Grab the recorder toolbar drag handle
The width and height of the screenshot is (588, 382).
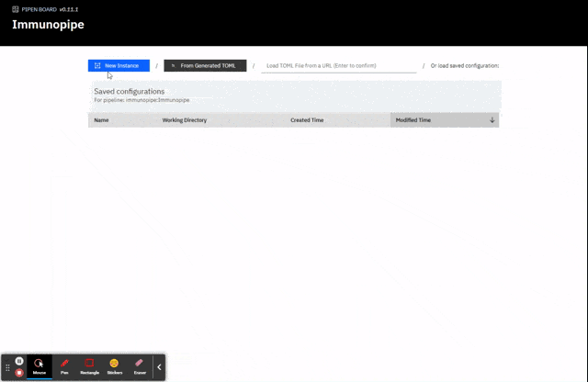[7, 367]
